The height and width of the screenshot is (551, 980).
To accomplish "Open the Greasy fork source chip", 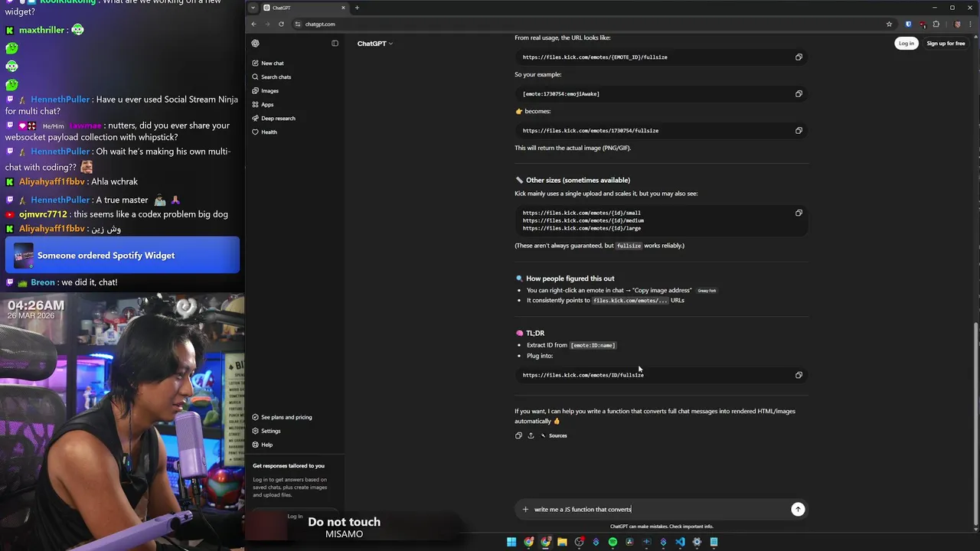I will (x=707, y=291).
